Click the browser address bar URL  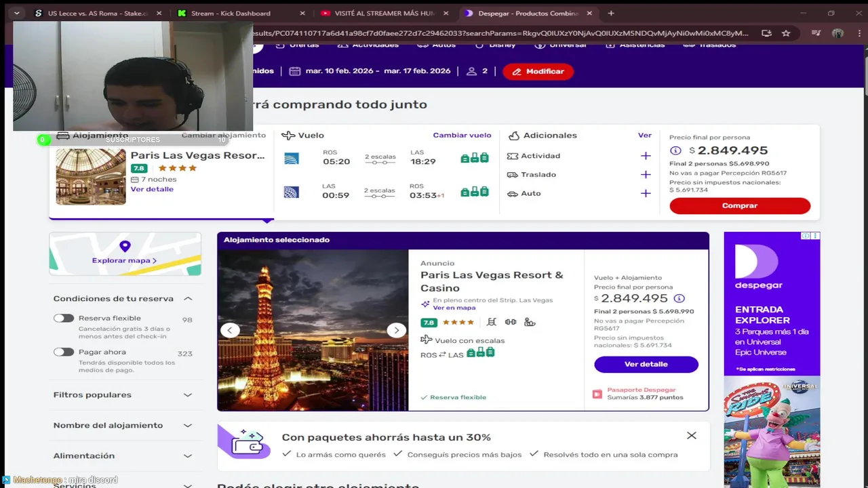click(500, 33)
